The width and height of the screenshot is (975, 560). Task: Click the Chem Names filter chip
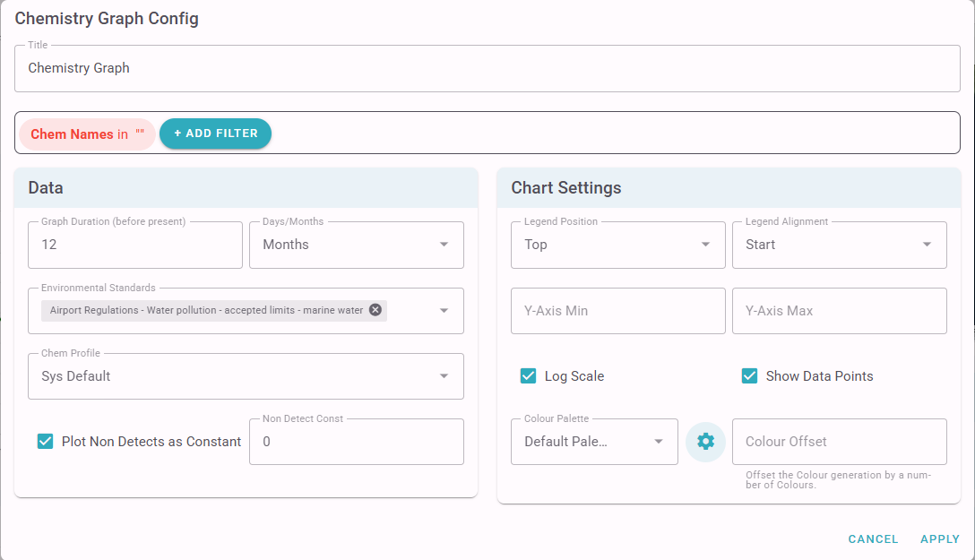tap(87, 134)
